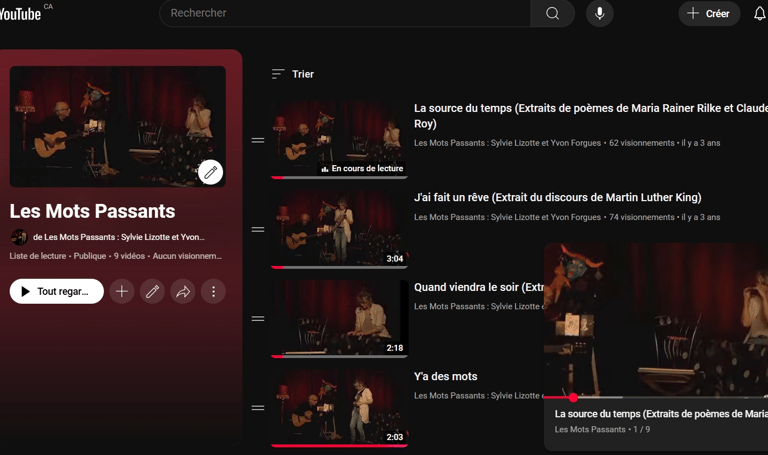Open the video title 'Quand viendra le soir'
The image size is (768, 455).
(x=479, y=287)
